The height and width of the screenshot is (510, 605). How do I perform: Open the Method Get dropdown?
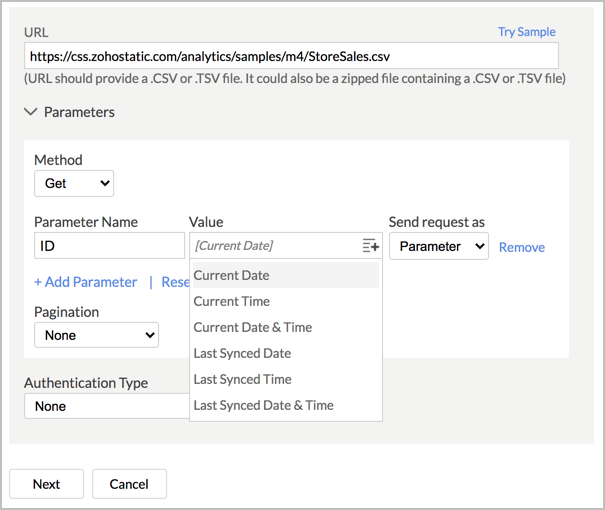74,183
